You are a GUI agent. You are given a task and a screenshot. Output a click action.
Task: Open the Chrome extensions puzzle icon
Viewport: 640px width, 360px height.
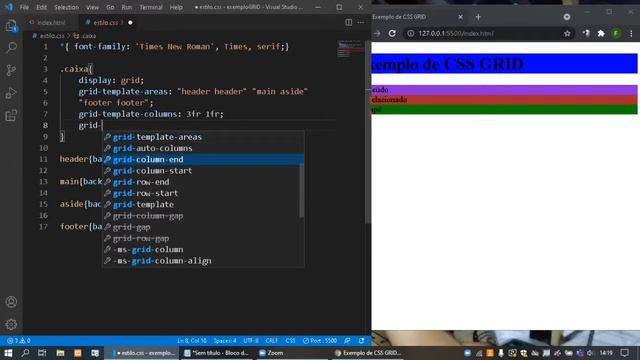[601, 33]
